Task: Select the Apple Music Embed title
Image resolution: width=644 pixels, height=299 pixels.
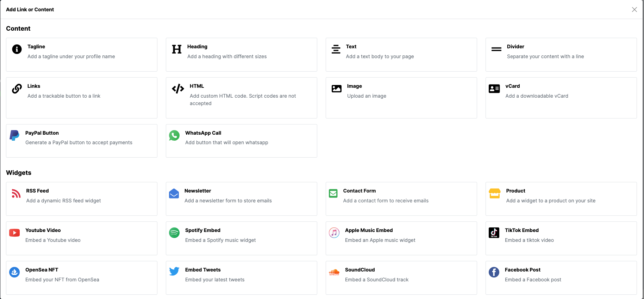Action: click(369, 230)
